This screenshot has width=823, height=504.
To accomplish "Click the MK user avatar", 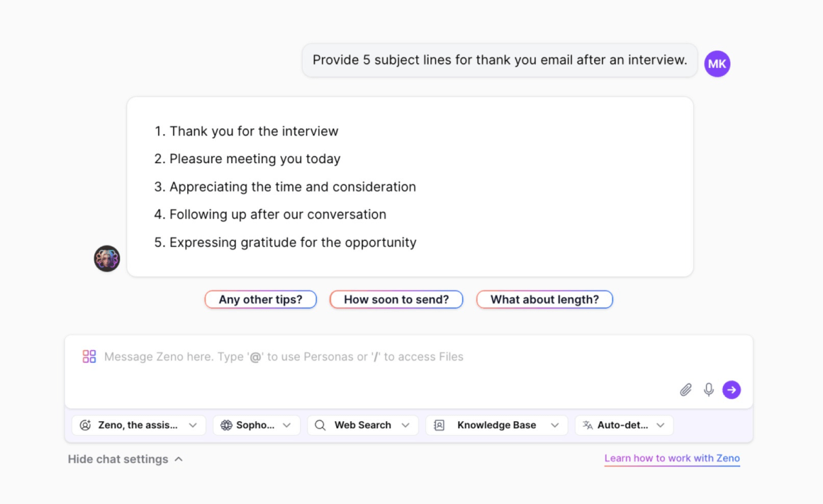I will (x=717, y=64).
